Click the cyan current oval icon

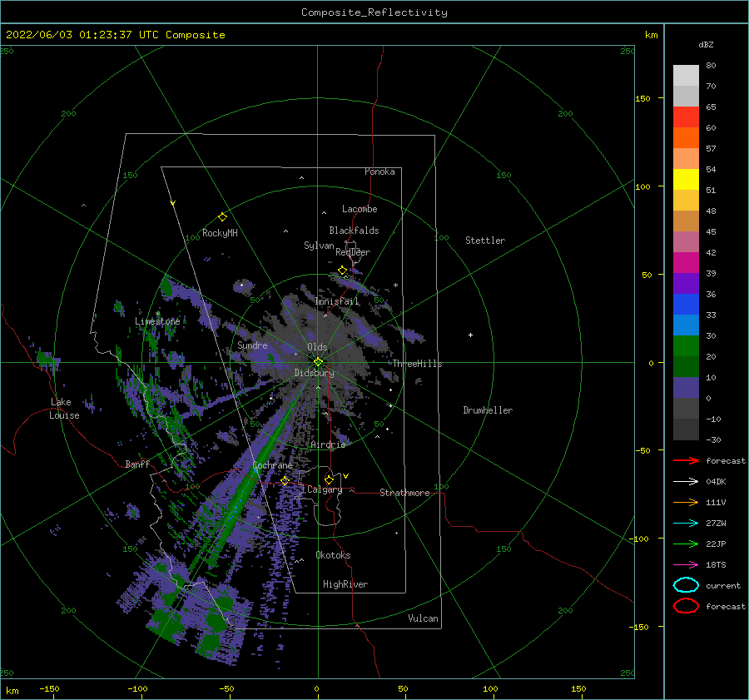coord(686,585)
